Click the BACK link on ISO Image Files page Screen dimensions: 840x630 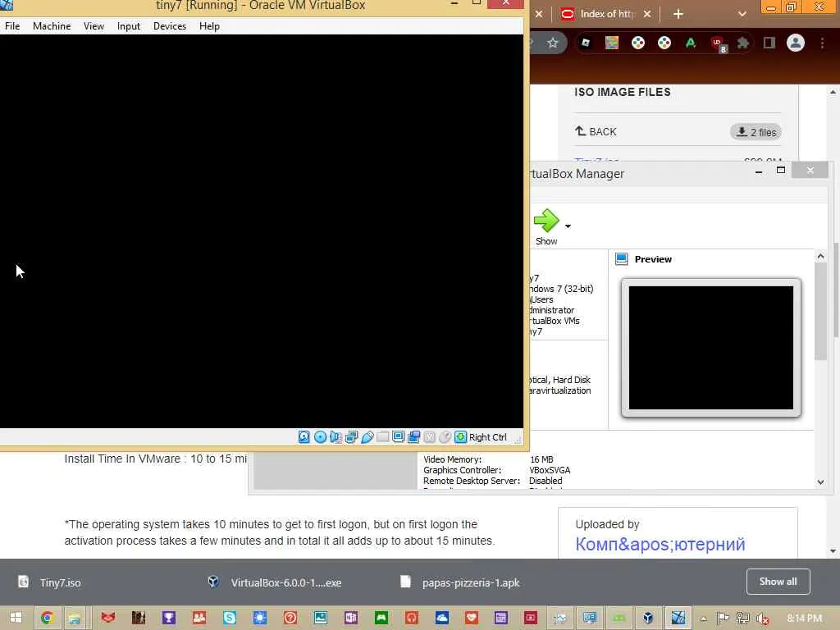click(x=596, y=132)
